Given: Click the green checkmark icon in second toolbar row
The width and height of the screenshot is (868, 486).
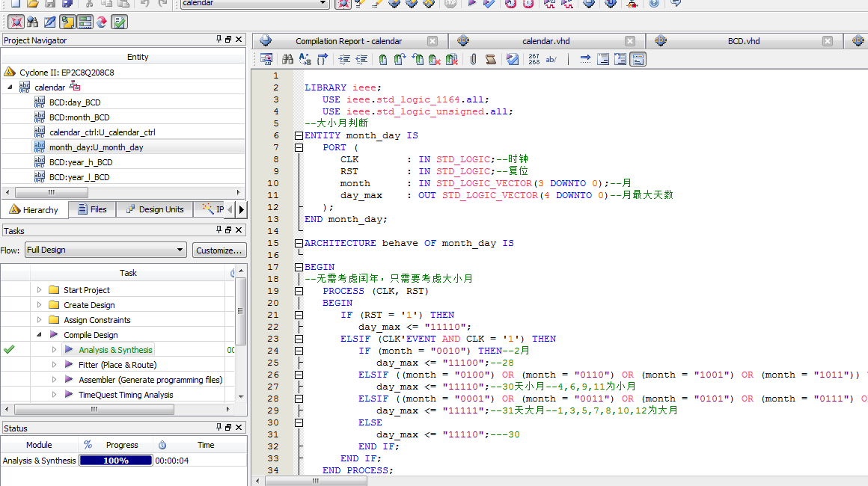Looking at the screenshot, I should (119, 22).
